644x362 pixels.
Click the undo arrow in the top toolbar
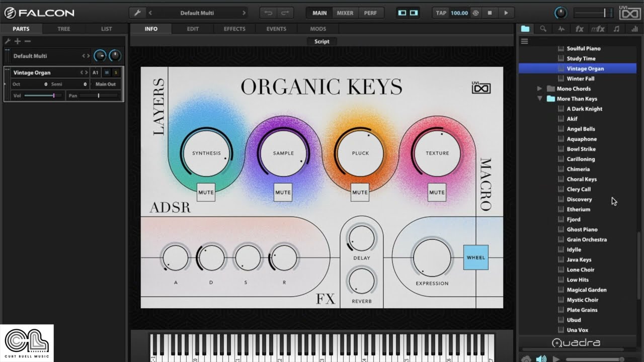pyautogui.click(x=269, y=13)
